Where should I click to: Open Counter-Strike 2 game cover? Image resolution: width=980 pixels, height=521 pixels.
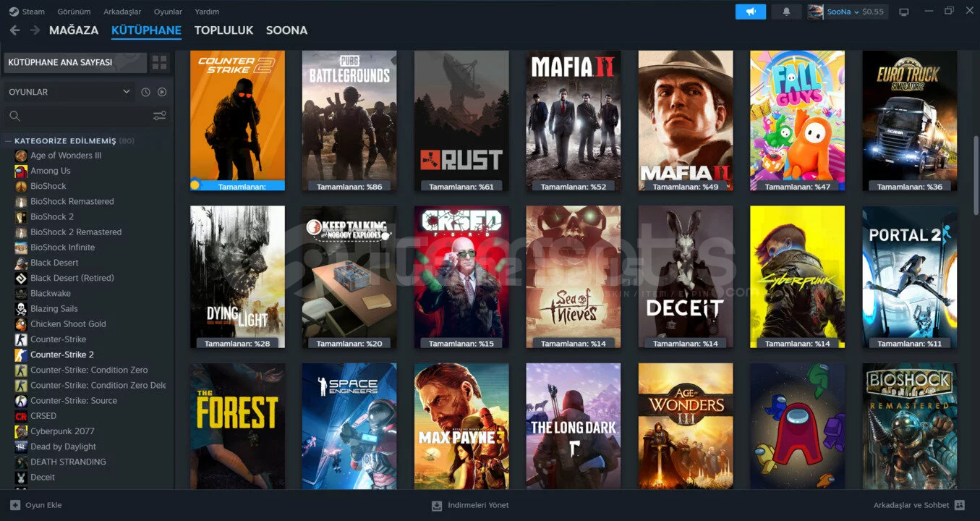pyautogui.click(x=237, y=120)
